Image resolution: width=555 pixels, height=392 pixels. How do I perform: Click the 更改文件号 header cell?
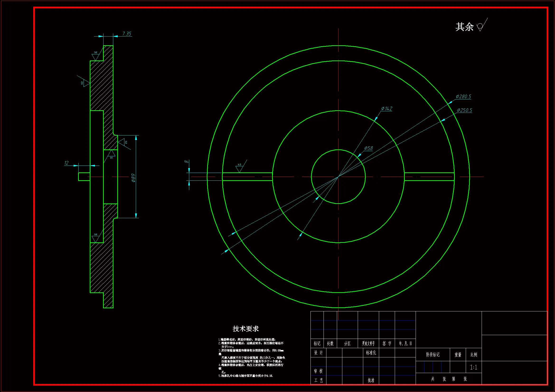(368, 343)
